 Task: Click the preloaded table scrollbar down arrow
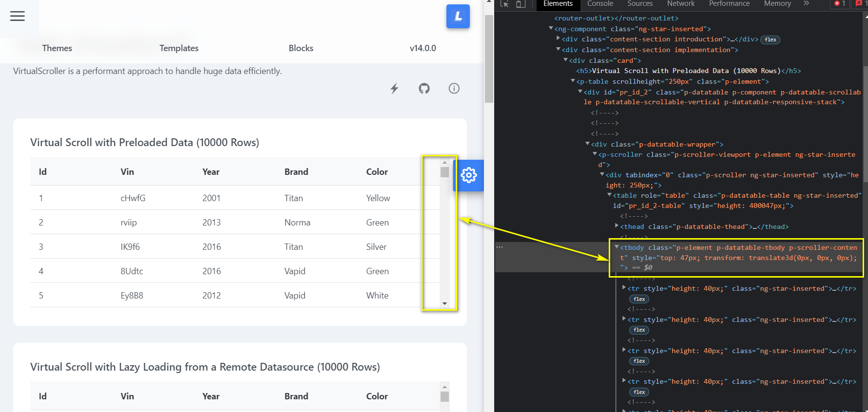(444, 303)
